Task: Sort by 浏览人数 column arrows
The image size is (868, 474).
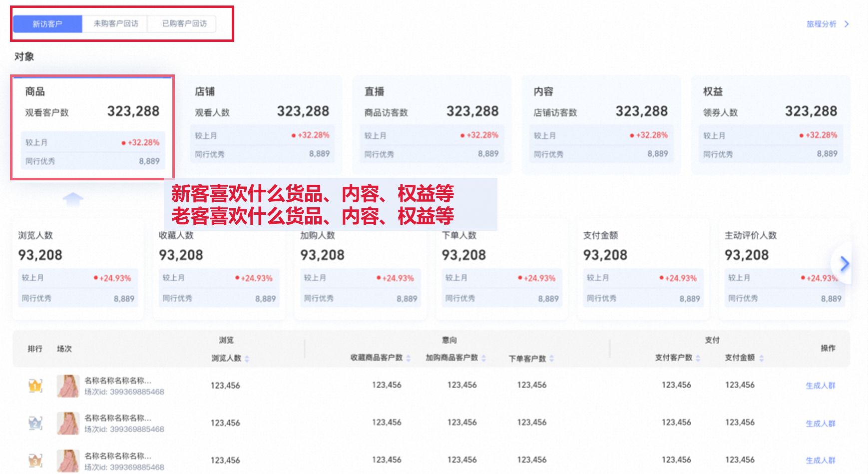Action: pos(247,359)
